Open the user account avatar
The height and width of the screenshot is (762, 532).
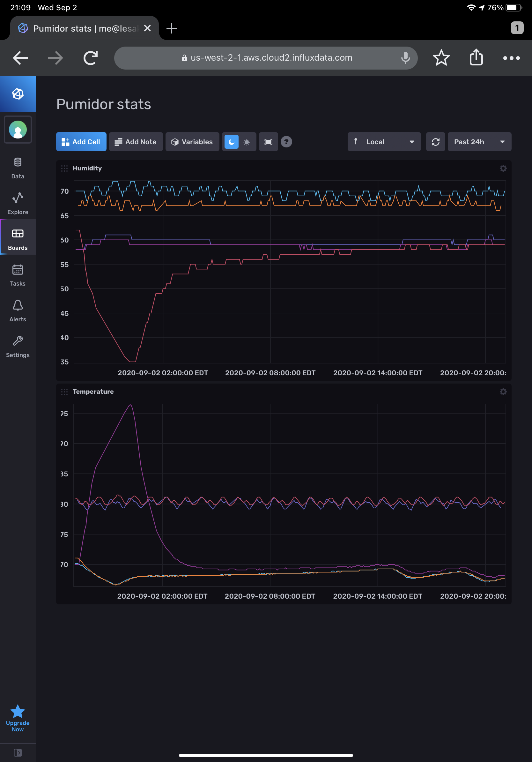[x=18, y=130]
